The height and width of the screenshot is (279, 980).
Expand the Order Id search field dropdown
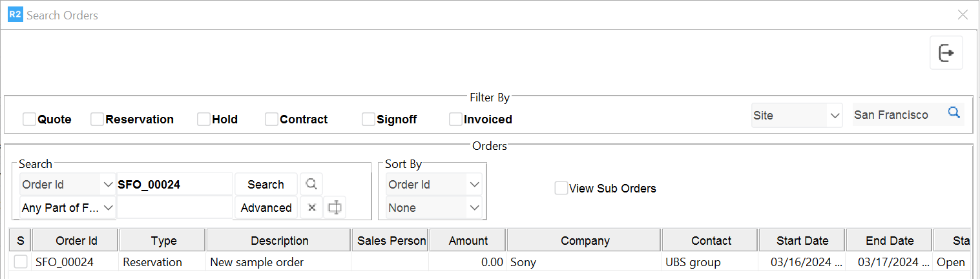point(67,185)
